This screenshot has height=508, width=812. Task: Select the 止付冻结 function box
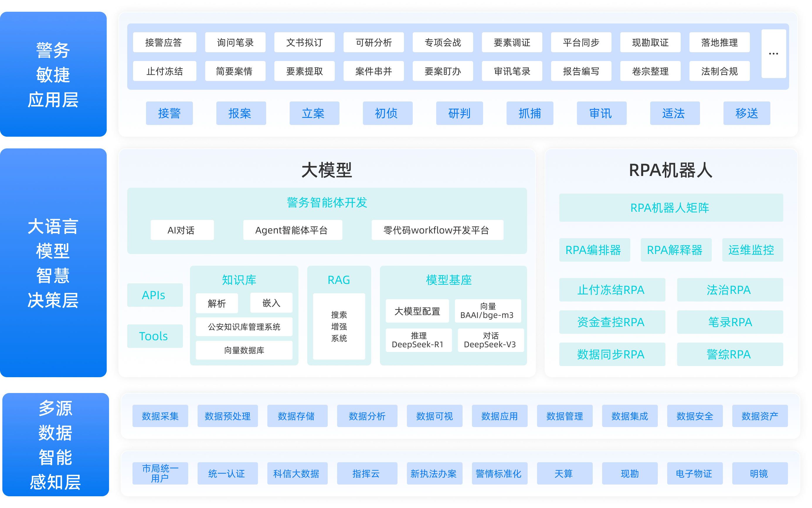[x=164, y=71]
